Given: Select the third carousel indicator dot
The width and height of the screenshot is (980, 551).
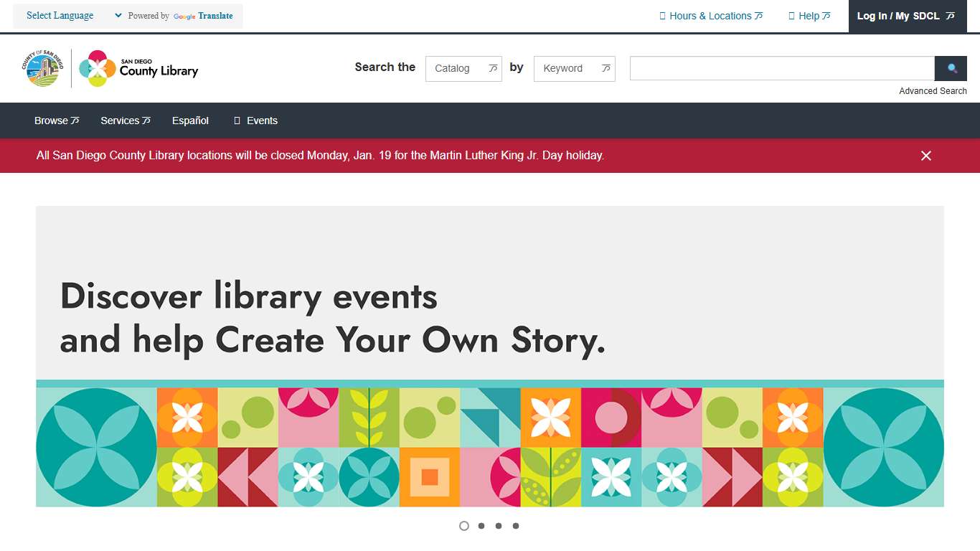Looking at the screenshot, I should click(499, 526).
